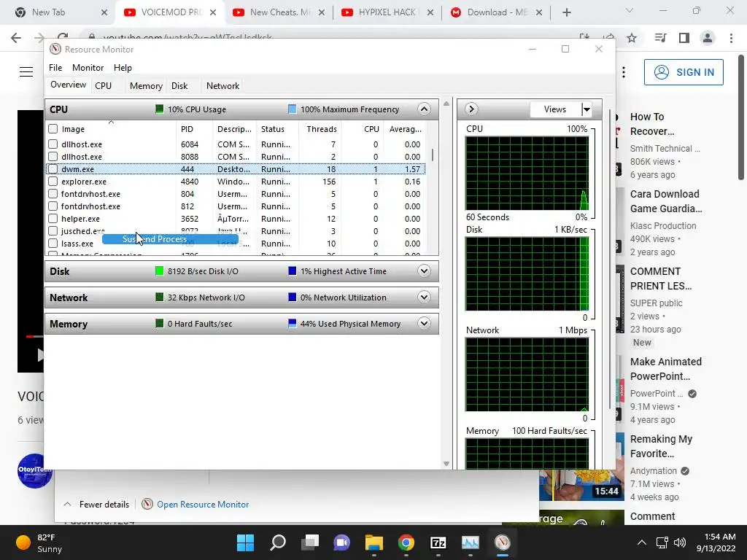This screenshot has width=747, height=560.
Task: Expand the Memory section chevron
Action: [x=424, y=323]
